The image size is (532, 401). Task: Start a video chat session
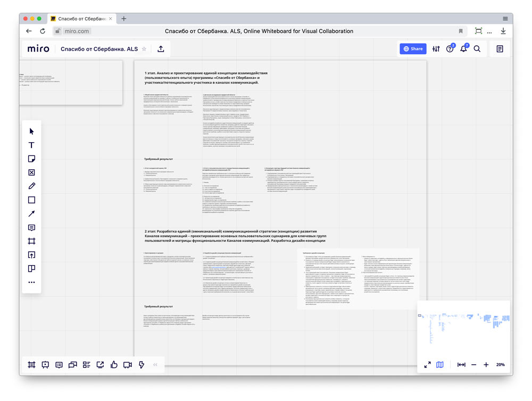[x=128, y=365]
